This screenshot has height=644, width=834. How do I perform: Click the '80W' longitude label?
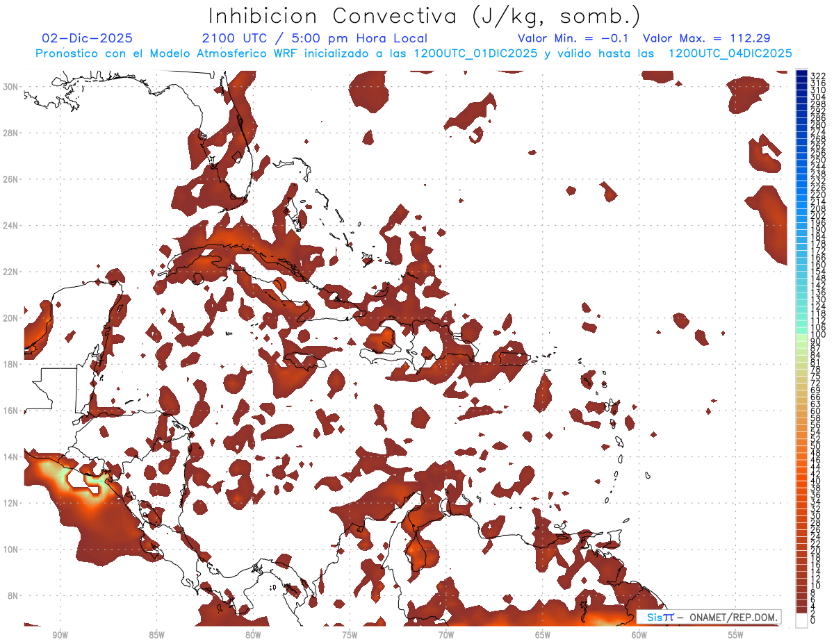(x=253, y=634)
